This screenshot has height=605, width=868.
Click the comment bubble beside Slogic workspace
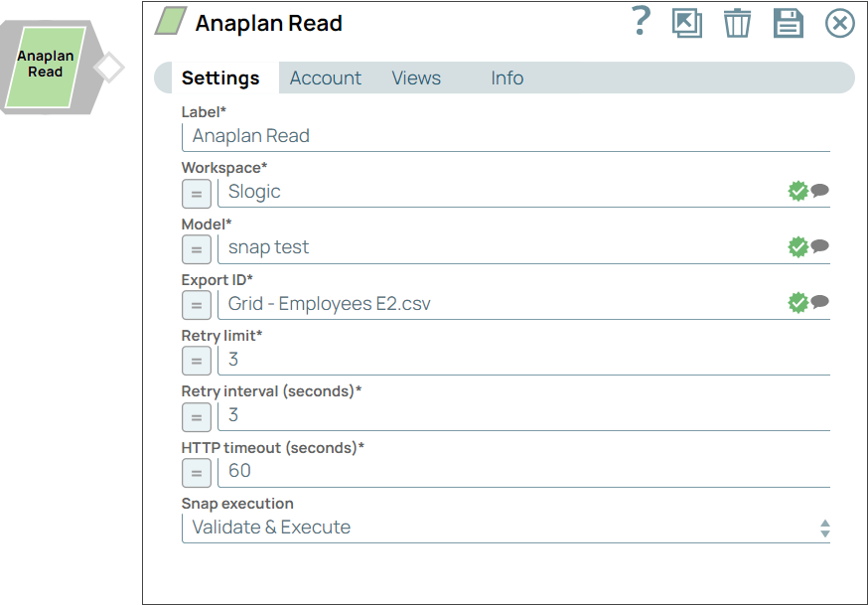(x=818, y=191)
